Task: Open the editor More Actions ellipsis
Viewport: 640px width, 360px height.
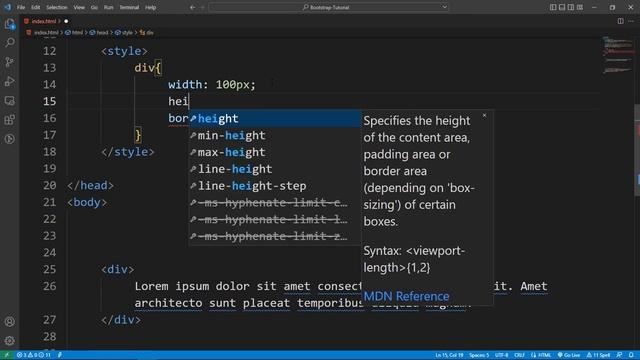Action: pos(631,21)
